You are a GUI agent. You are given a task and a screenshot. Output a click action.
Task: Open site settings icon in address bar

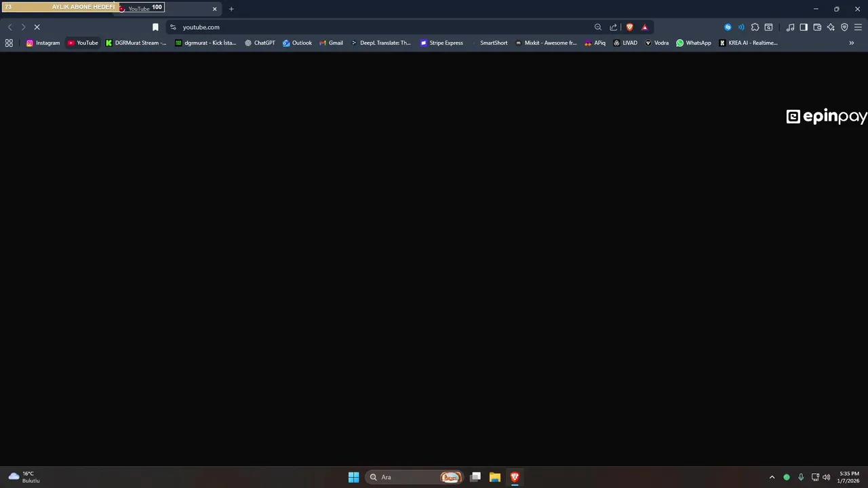[173, 27]
